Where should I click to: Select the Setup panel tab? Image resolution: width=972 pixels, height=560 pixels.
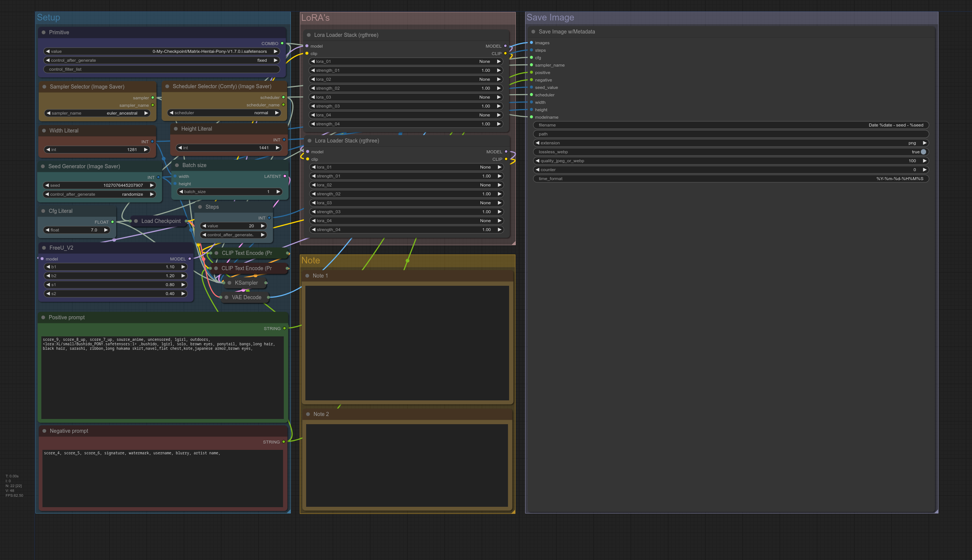coord(47,17)
